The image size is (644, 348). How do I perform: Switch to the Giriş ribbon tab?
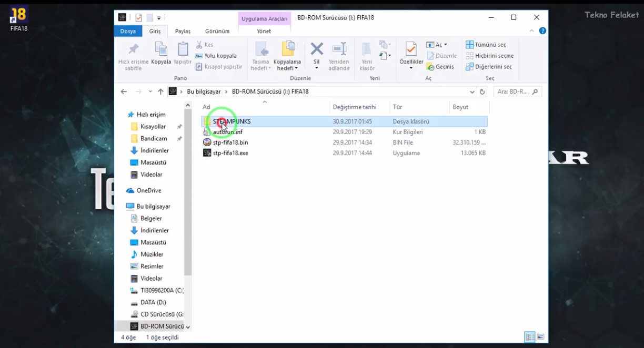[155, 31]
